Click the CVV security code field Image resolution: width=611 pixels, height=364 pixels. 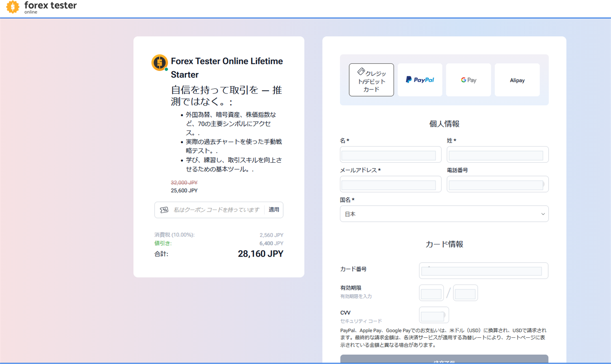tap(434, 315)
